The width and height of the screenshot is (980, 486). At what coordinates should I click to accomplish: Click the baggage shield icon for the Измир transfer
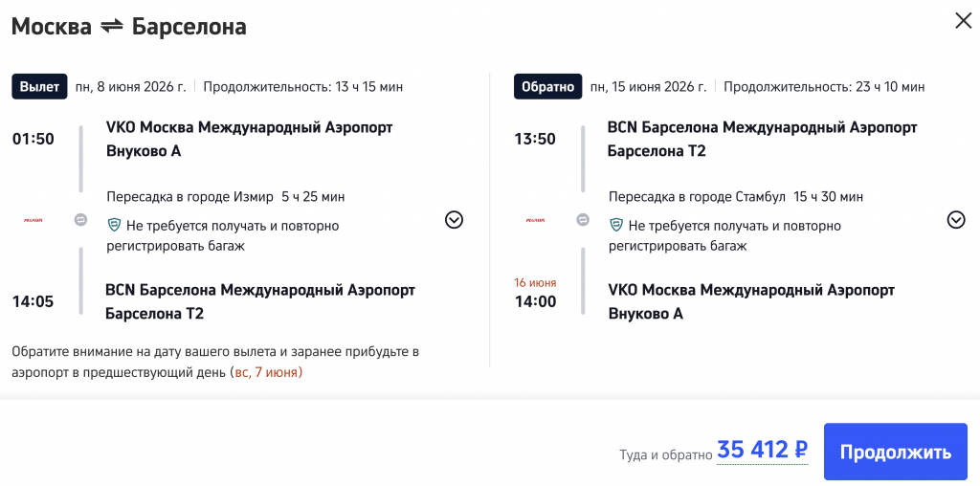click(x=114, y=226)
